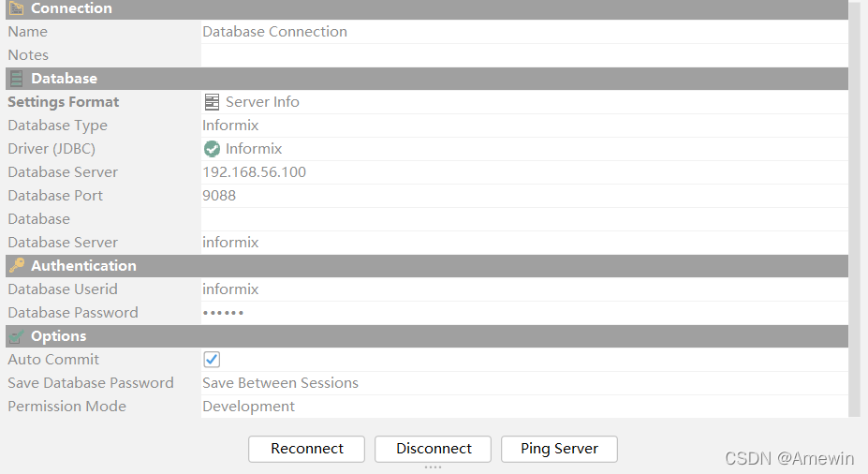Click the Save Database Password label
The height and width of the screenshot is (474, 868).
[91, 382]
